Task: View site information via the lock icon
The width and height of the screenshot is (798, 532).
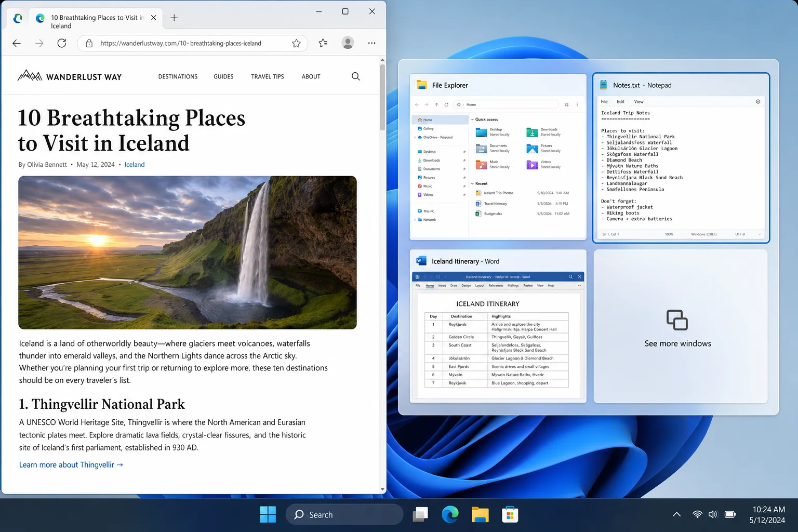Action: pos(89,43)
